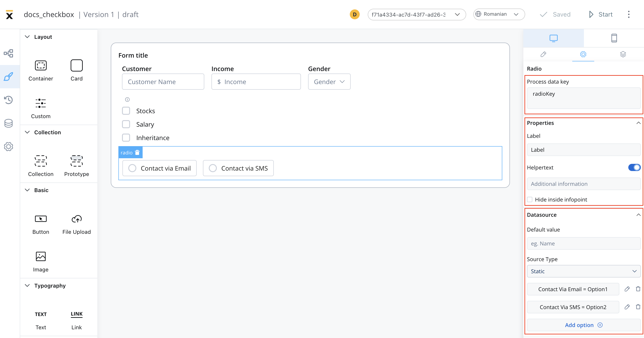Collapse the Layout section
The width and height of the screenshot is (644, 338).
27,37
